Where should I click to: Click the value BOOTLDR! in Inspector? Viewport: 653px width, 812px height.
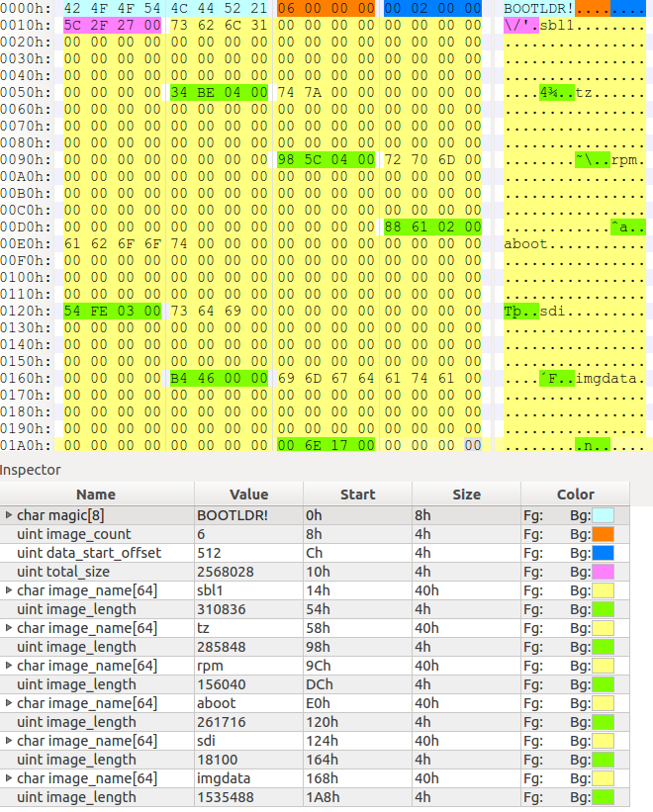point(232,515)
